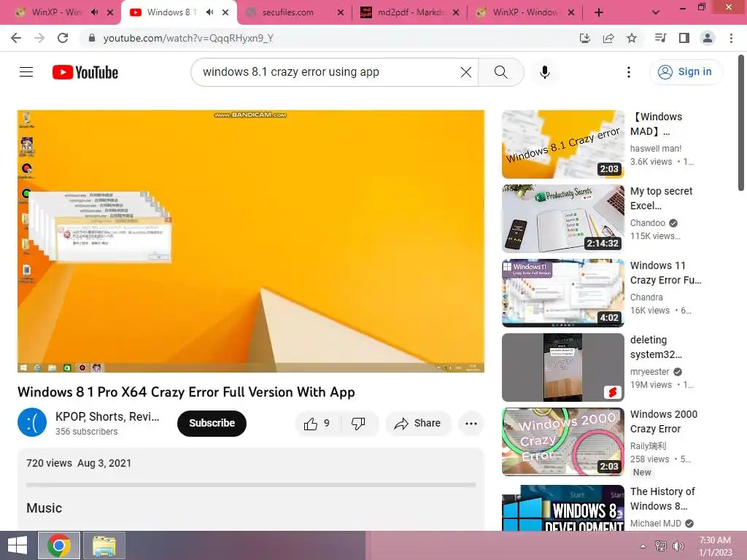Screen dimensions: 747x560
Task: Click the video player to pause
Action: [251, 241]
